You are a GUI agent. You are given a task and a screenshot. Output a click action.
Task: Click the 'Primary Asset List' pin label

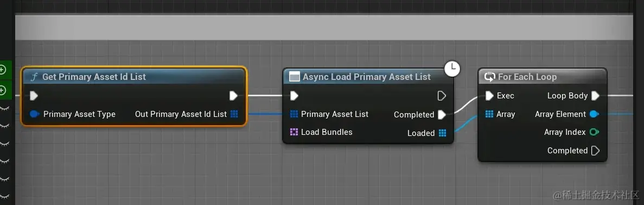click(335, 114)
